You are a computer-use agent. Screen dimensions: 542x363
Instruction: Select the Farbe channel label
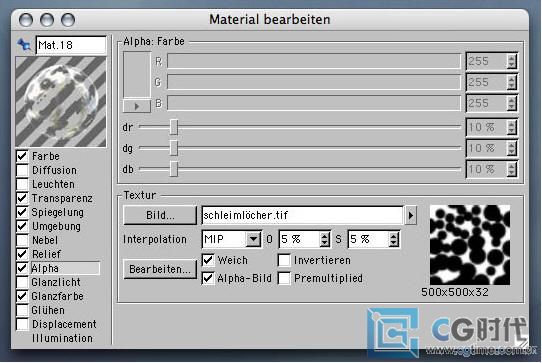pos(46,156)
